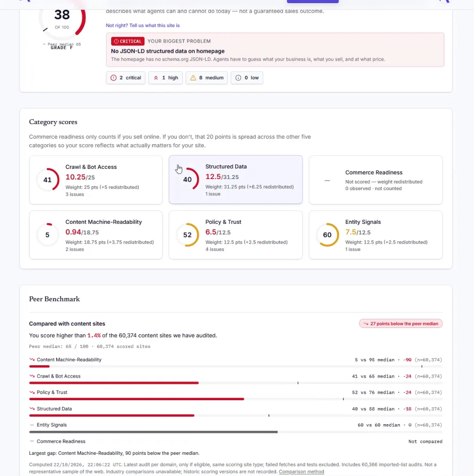Click the '41 vs 65 median' comparison text
The width and height of the screenshot is (474, 476).
373,376
